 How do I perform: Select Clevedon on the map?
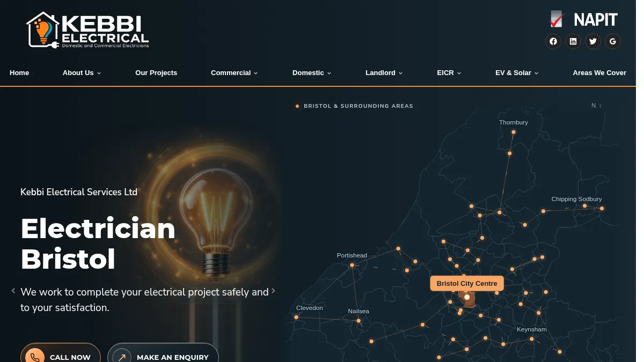tap(310, 308)
